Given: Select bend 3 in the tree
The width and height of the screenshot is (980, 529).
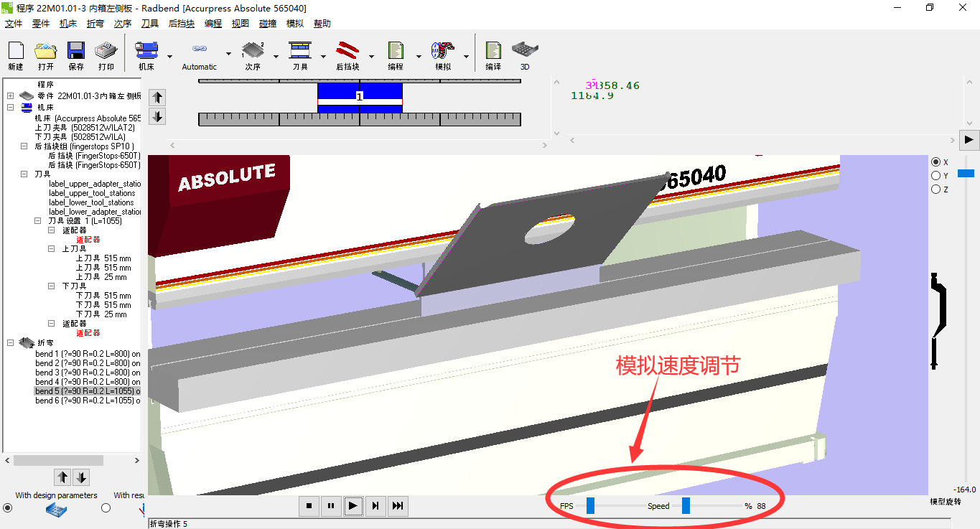Looking at the screenshot, I should tap(88, 373).
